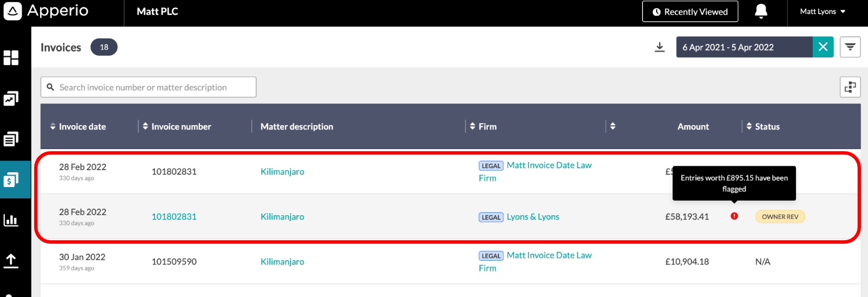Click the Matter description column header
This screenshot has height=297, width=868.
(297, 126)
